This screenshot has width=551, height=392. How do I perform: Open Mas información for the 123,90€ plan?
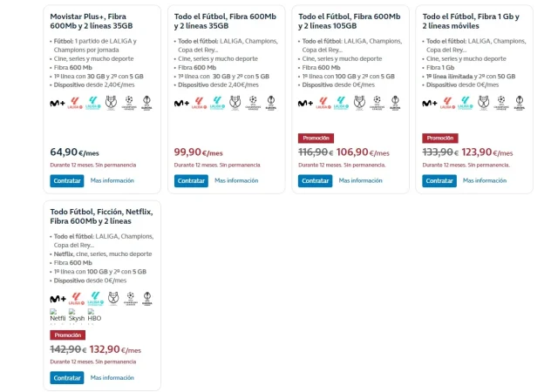[x=485, y=180]
